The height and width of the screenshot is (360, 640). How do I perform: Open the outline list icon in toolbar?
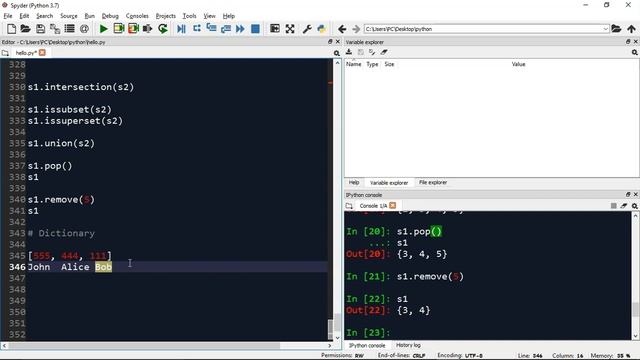(69, 29)
